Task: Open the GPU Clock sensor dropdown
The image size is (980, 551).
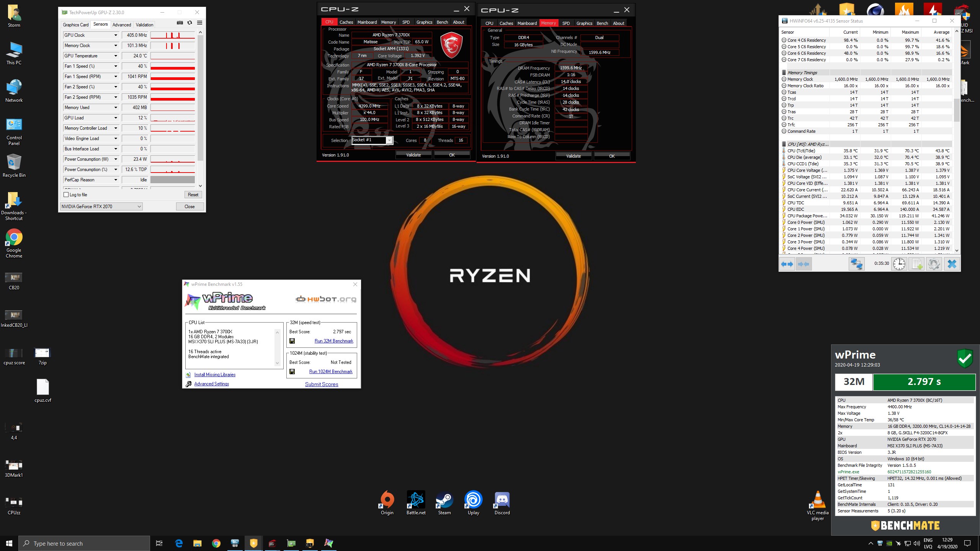Action: point(116,35)
